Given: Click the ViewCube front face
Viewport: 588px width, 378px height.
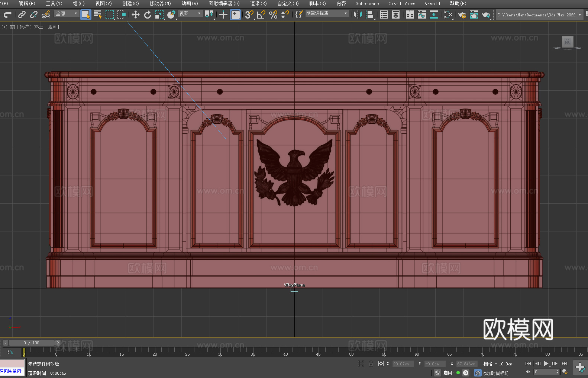Looking at the screenshot, I should (568, 42).
